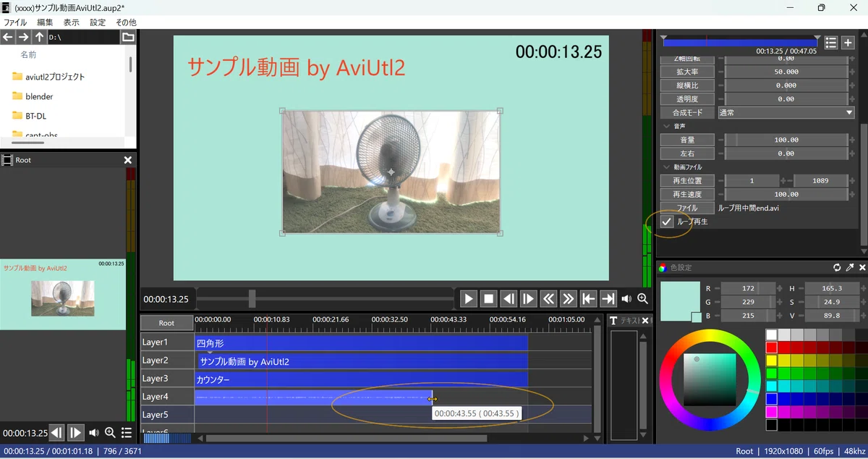Viewport: 868px width, 459px height.
Task: Click the Stop button in the preview controls
Action: pyautogui.click(x=489, y=298)
